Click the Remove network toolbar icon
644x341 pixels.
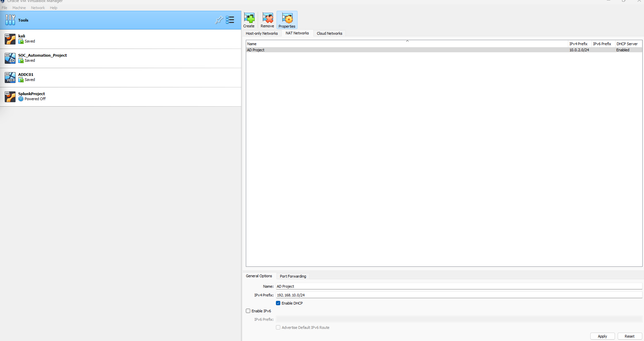point(267,18)
